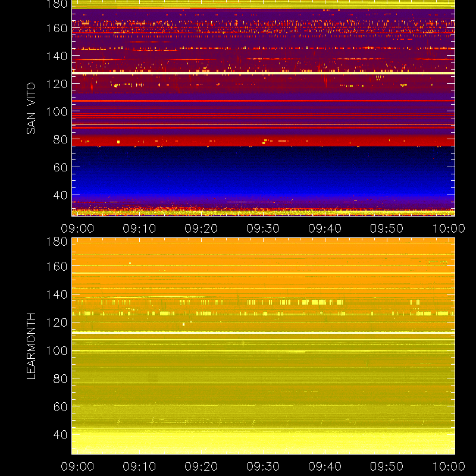Select the 140 tick label on San Vito axis
This screenshot has width=476, height=476.
click(x=57, y=56)
